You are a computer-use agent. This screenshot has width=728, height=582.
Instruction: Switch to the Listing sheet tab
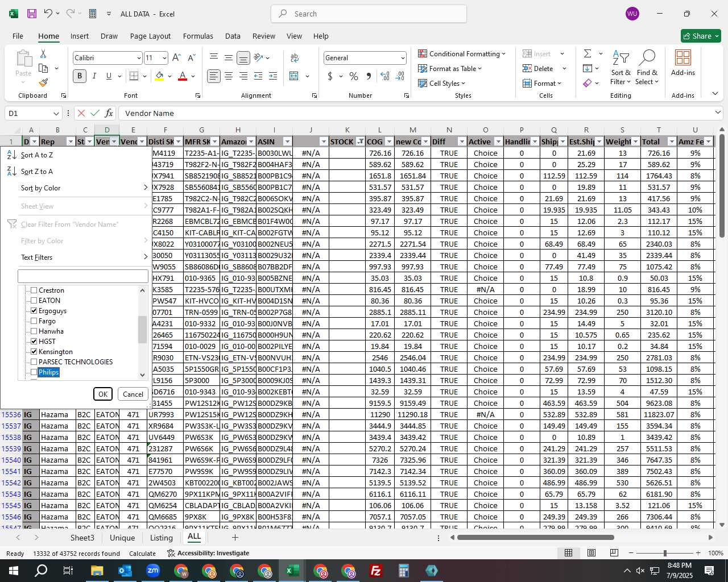(x=161, y=538)
